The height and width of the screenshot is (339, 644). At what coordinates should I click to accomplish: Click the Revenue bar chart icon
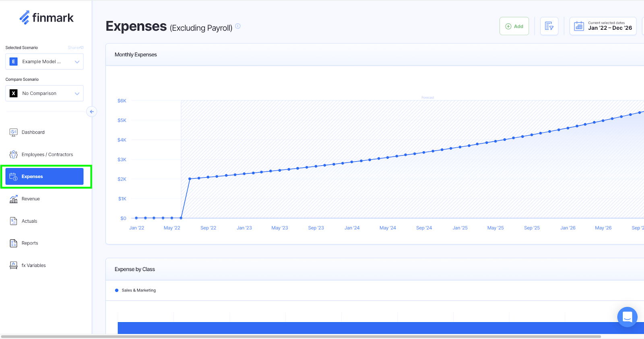point(14,199)
